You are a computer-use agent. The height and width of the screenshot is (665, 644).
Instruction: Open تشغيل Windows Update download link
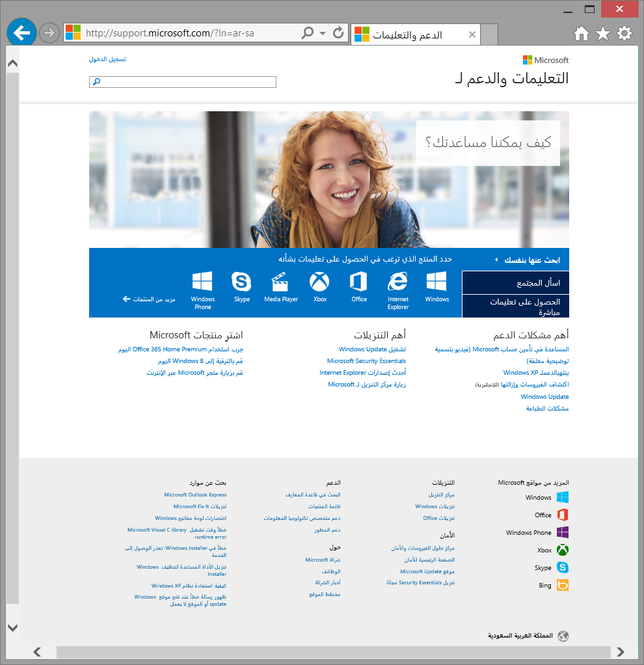[x=372, y=349]
